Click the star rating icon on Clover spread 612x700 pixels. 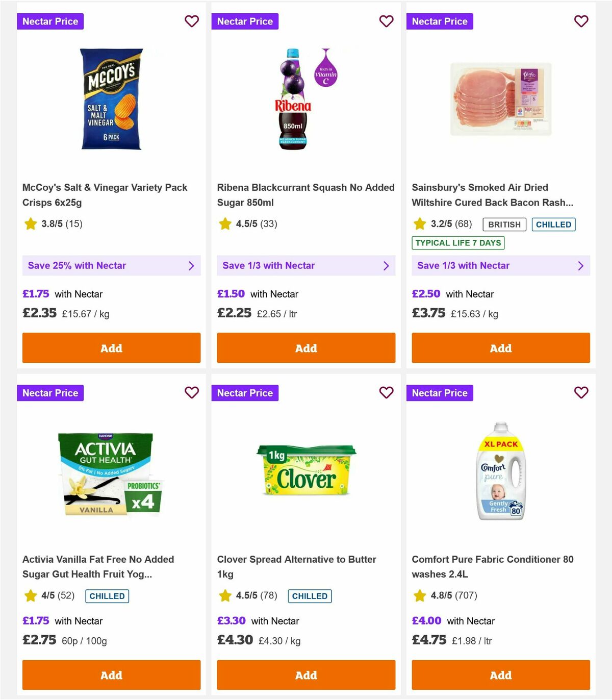[x=224, y=595]
